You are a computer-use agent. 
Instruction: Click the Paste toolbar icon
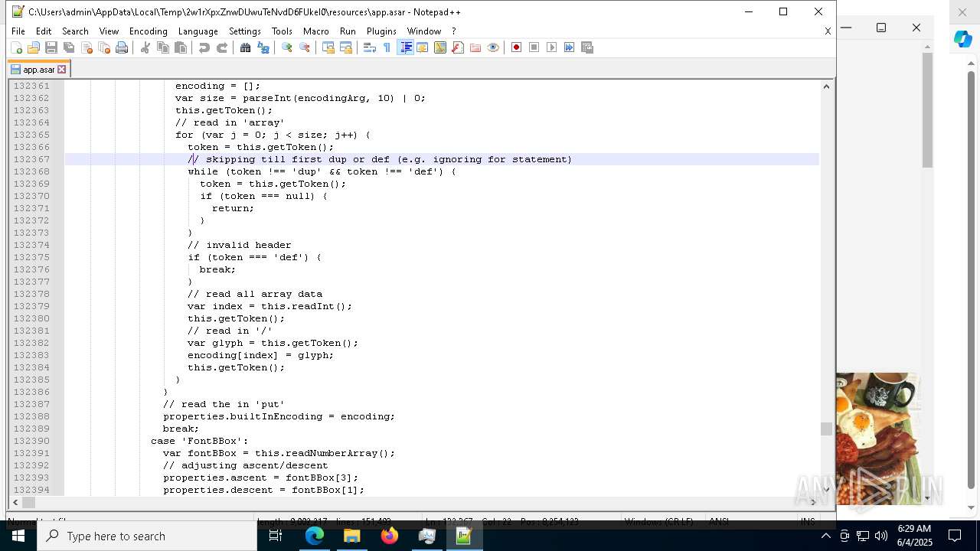point(181,47)
